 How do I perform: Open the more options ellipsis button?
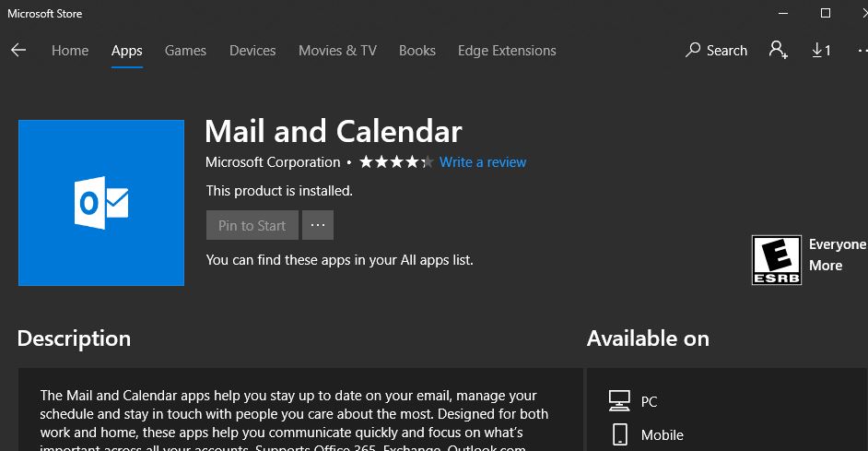(x=317, y=225)
